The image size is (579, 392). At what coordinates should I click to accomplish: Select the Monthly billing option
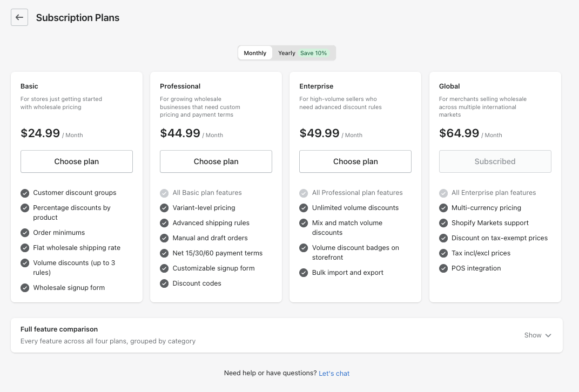coord(255,53)
